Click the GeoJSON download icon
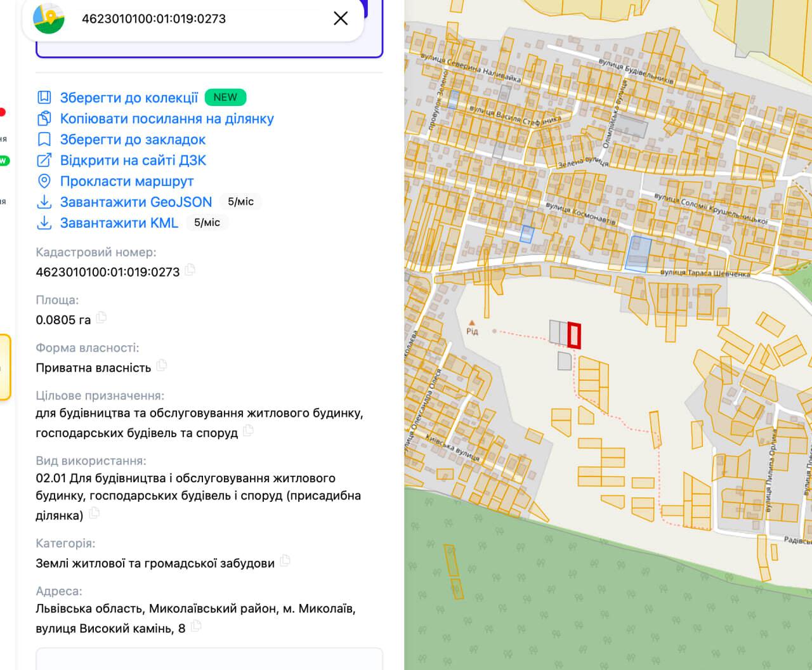 (44, 202)
